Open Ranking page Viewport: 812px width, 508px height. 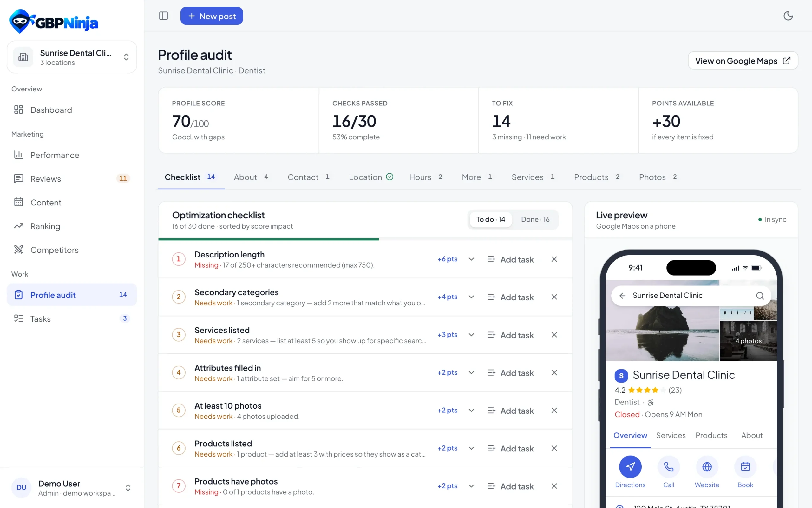[72, 226]
